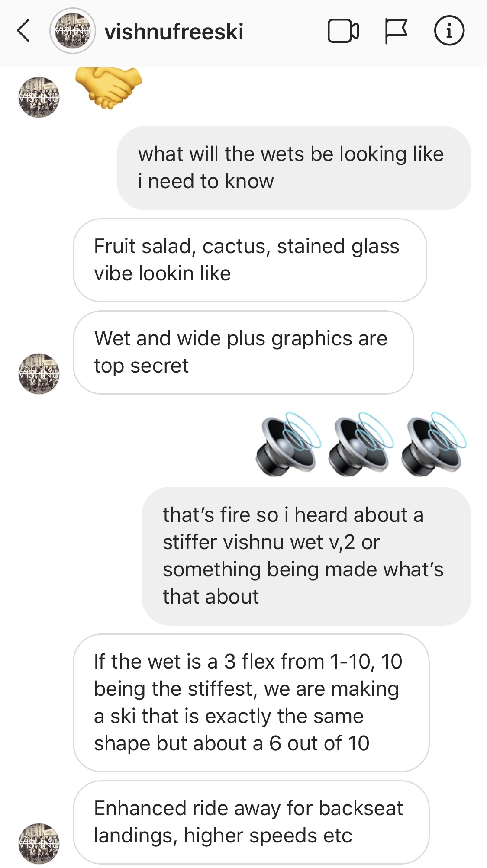
Task: Open conversation details info icon
Action: pyautogui.click(x=449, y=31)
